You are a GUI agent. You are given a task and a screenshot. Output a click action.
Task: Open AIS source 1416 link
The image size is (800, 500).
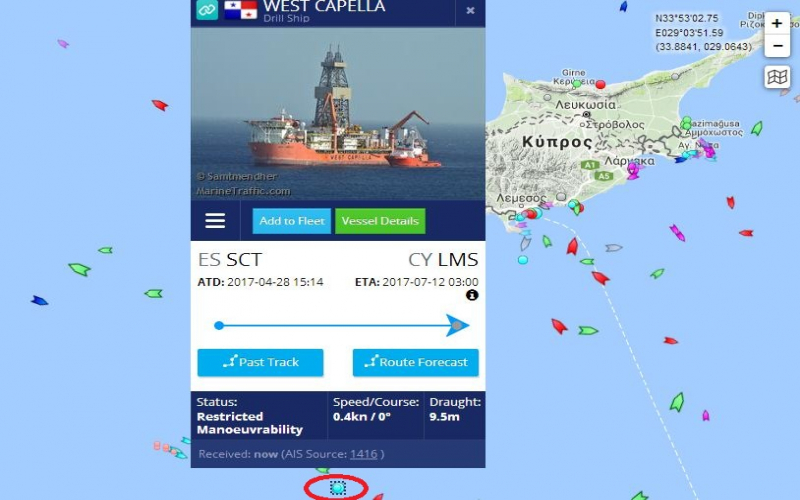tap(364, 454)
